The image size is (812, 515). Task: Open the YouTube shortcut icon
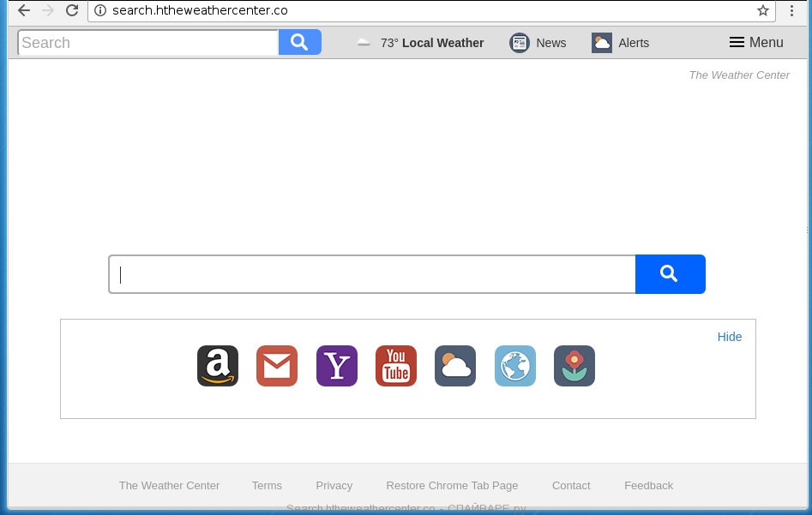point(396,366)
